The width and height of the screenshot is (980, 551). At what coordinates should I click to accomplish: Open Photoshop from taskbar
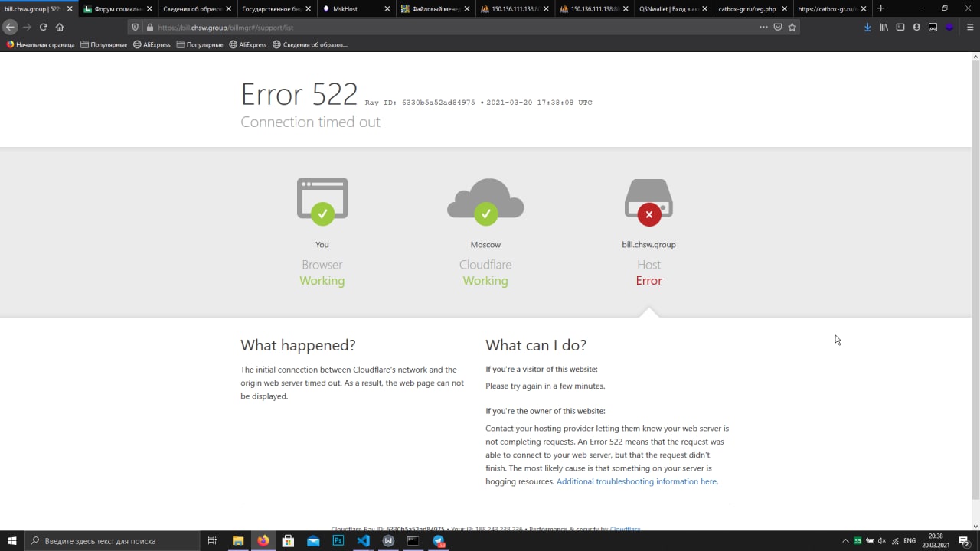(x=338, y=541)
